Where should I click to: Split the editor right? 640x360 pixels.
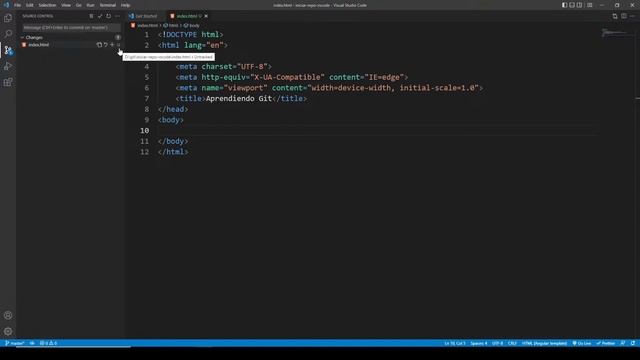pyautogui.click(x=624, y=16)
